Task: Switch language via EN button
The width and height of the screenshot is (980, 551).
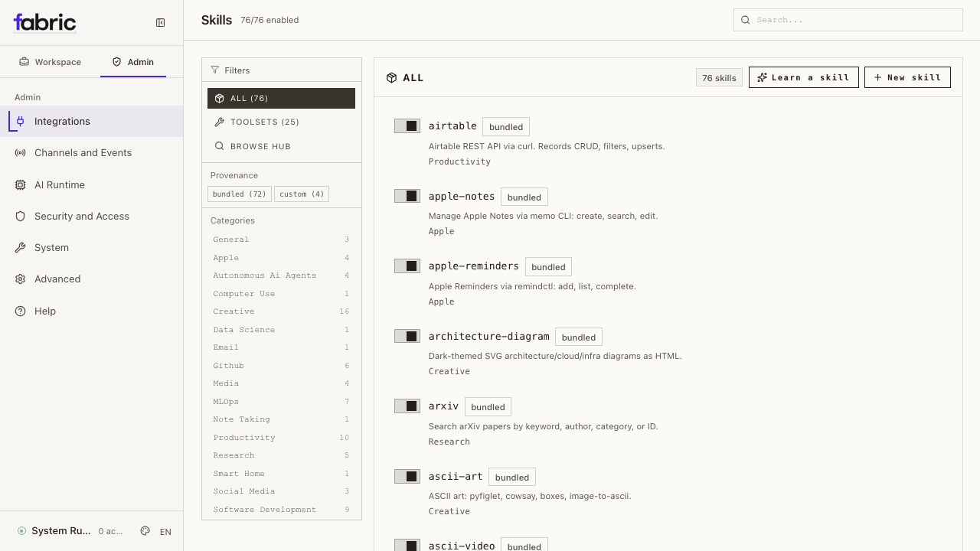Action: 165,531
